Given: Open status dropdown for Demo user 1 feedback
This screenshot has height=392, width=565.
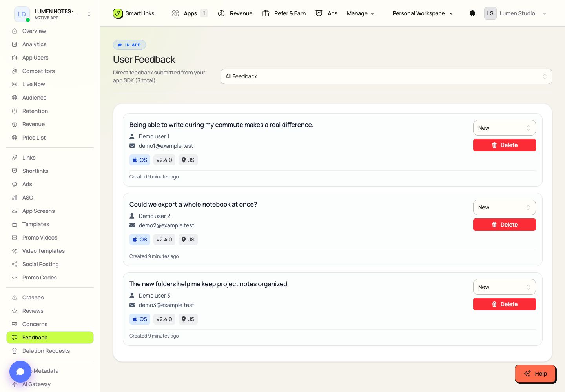Looking at the screenshot, I should tap(504, 128).
